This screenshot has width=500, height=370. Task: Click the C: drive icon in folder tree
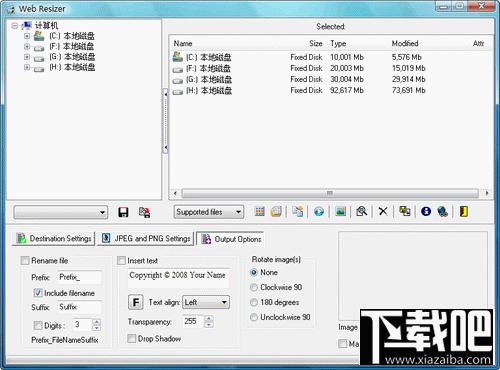click(39, 36)
